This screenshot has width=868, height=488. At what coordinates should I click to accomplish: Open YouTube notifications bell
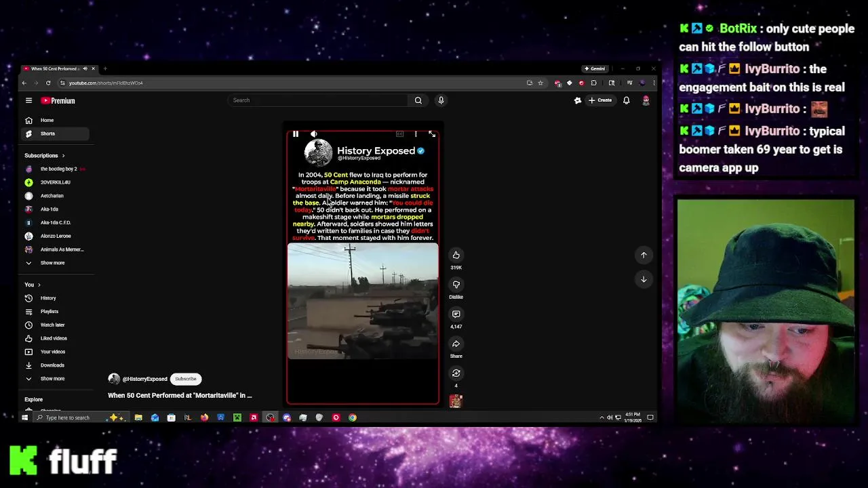[x=626, y=100]
